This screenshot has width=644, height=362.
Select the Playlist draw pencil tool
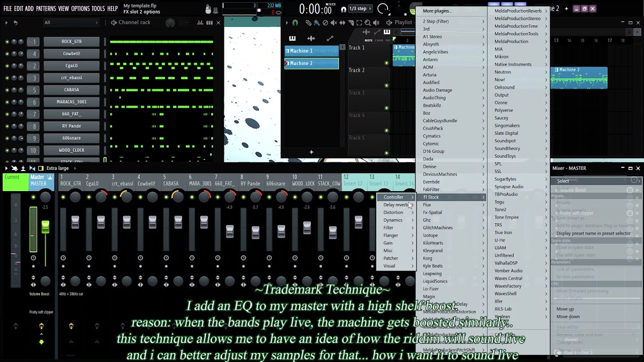(308, 23)
